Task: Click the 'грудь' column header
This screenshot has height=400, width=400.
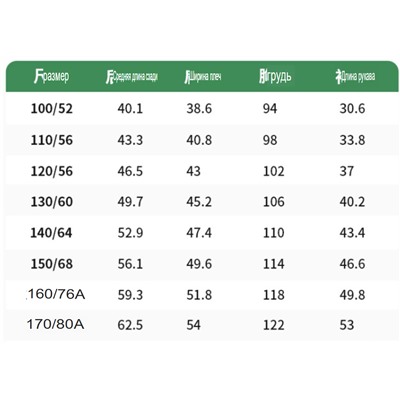Action: 275,76
